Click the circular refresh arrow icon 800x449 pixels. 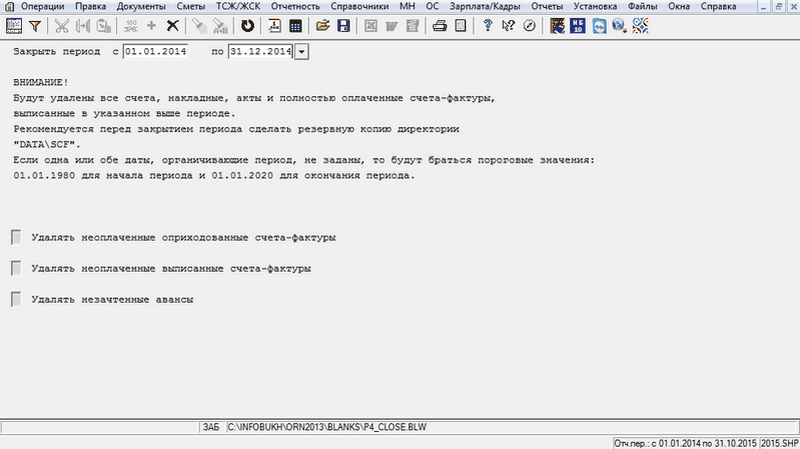247,26
